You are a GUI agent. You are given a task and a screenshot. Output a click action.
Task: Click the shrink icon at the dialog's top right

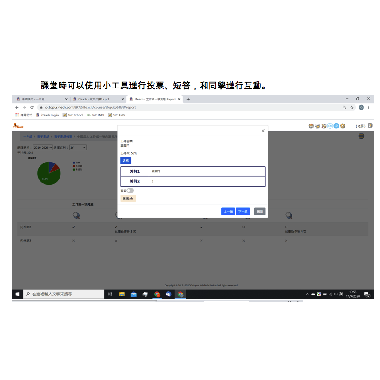point(263,131)
